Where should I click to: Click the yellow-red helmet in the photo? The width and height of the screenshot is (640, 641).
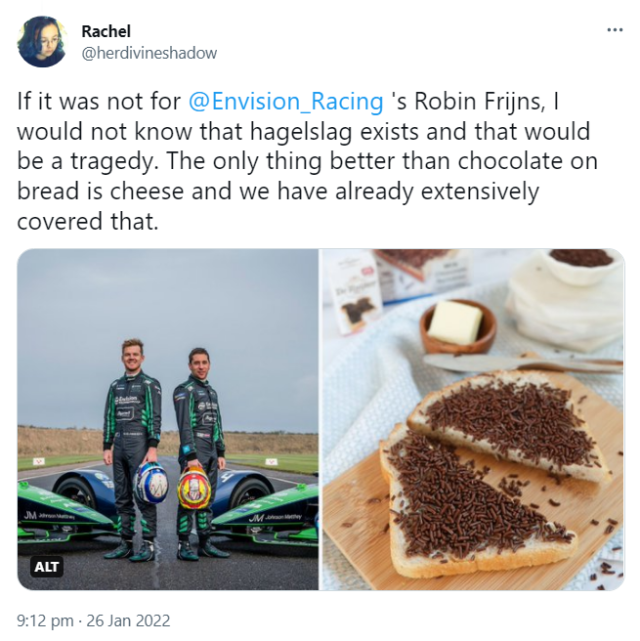[x=194, y=488]
